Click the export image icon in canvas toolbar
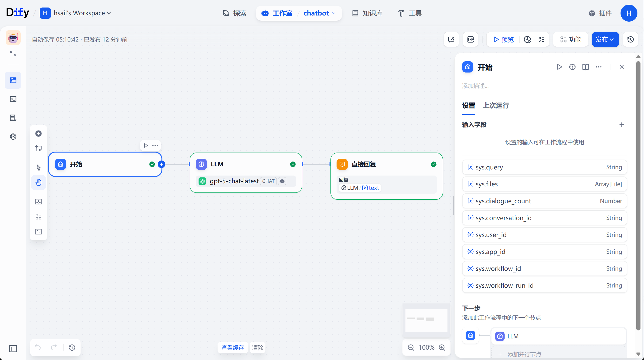644x360 pixels. click(38, 202)
